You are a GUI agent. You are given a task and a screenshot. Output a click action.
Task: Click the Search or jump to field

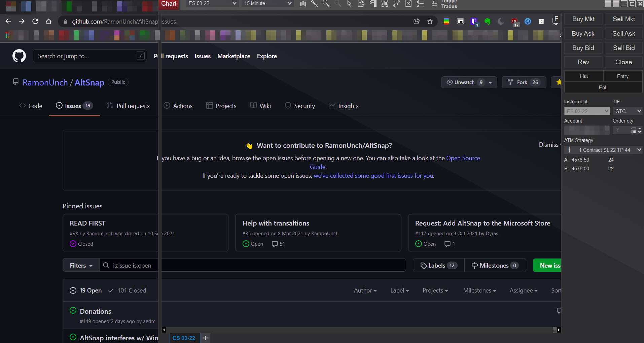(90, 56)
